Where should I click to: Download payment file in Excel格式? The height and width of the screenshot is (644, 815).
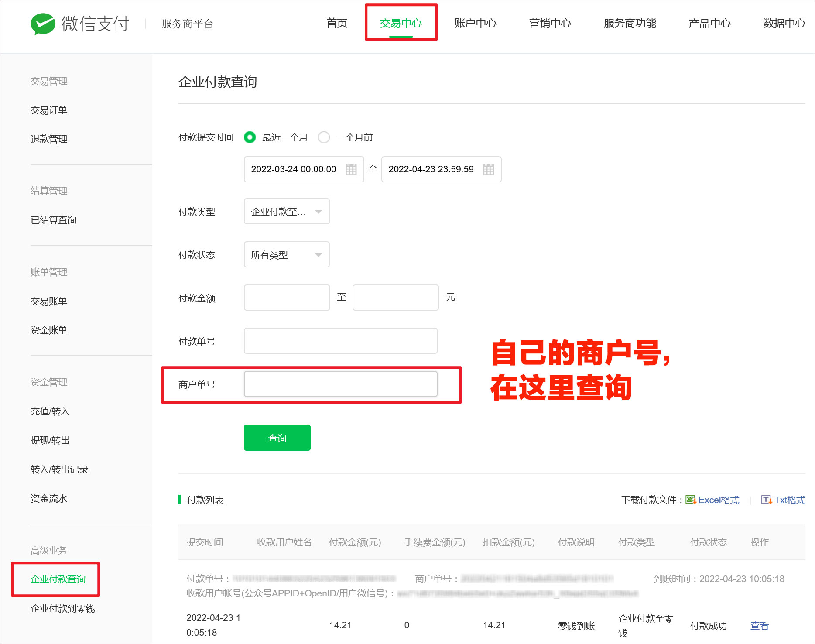(719, 500)
